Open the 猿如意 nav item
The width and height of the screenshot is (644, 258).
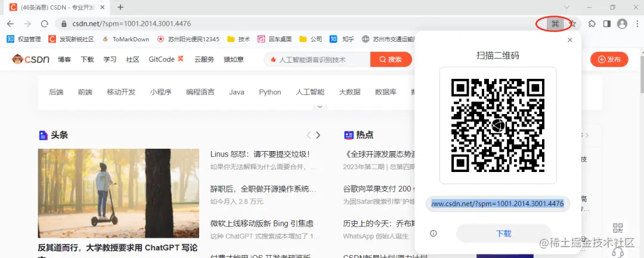[x=234, y=59]
